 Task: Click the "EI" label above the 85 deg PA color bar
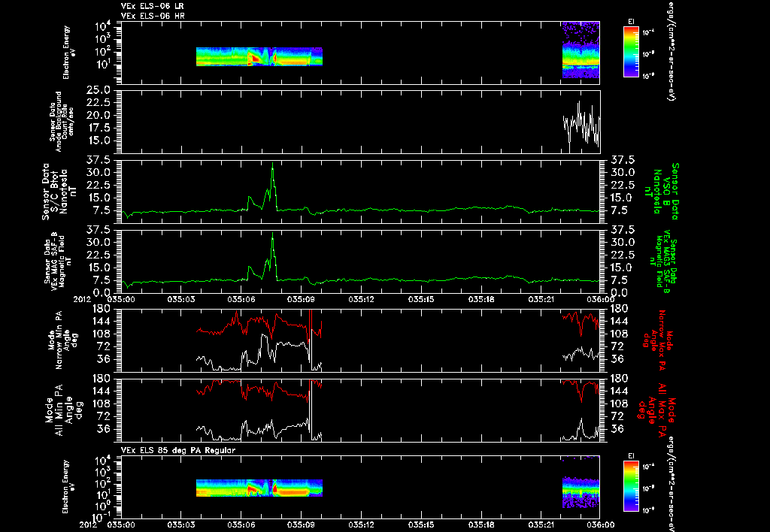(631, 456)
